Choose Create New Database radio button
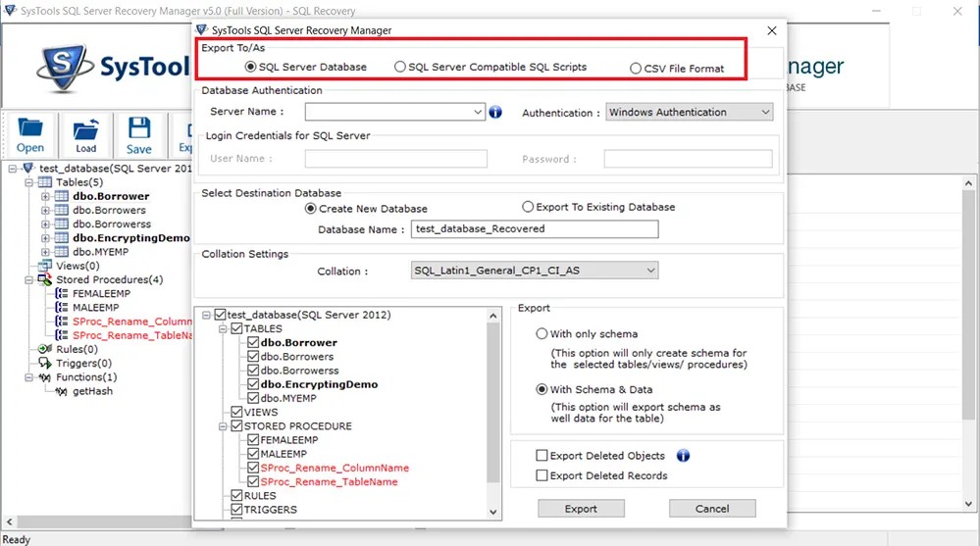 point(311,209)
